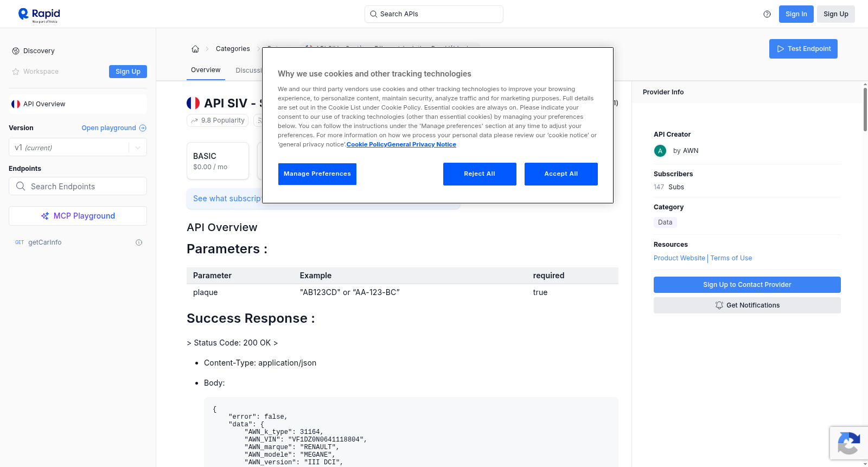Focus the Search Endpoints field
This screenshot has width=868, height=467.
pos(78,186)
